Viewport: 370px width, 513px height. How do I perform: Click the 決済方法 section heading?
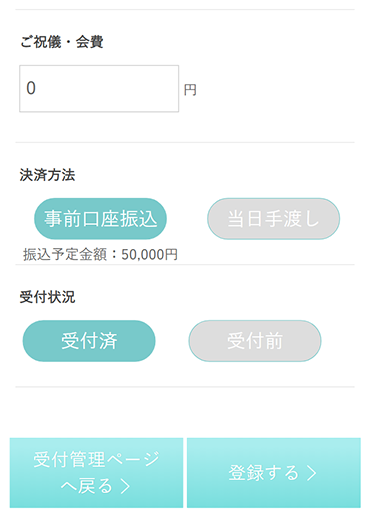coord(47,175)
